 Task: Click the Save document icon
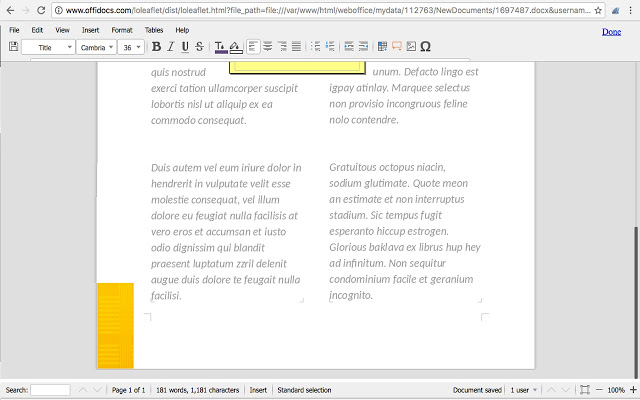coord(13,47)
